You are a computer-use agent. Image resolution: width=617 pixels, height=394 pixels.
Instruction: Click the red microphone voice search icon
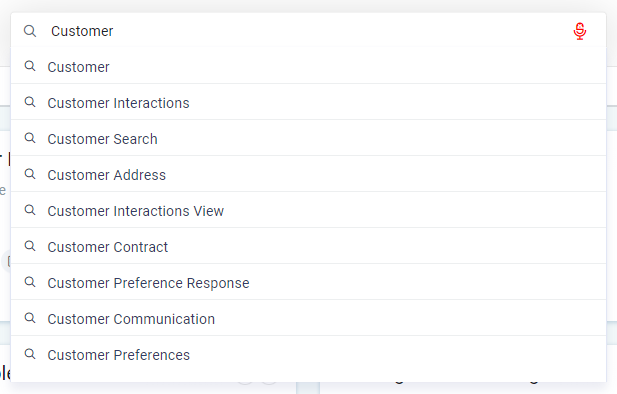[x=580, y=31]
